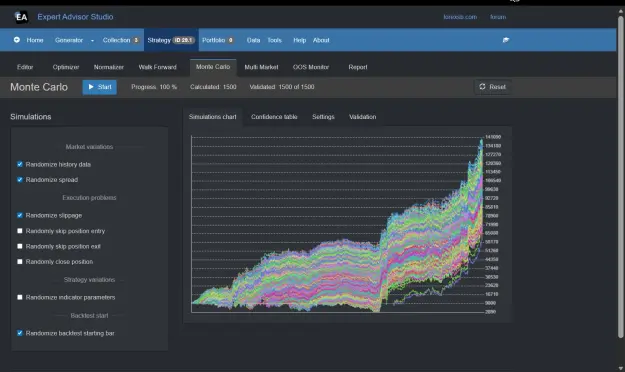The width and height of the screenshot is (625, 372).
Task: Uncheck Randomize history data
Action: [20, 164]
